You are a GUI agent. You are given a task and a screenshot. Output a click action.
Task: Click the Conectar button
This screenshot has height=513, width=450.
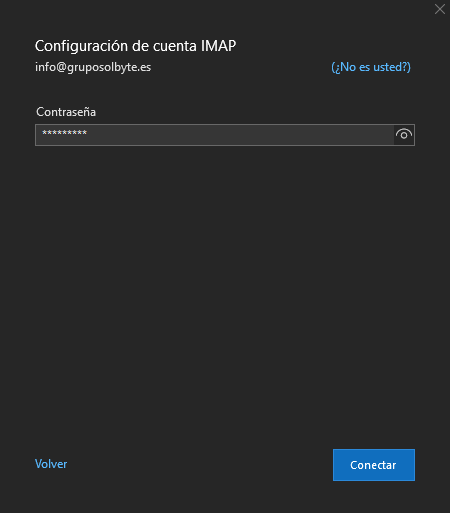[374, 465]
